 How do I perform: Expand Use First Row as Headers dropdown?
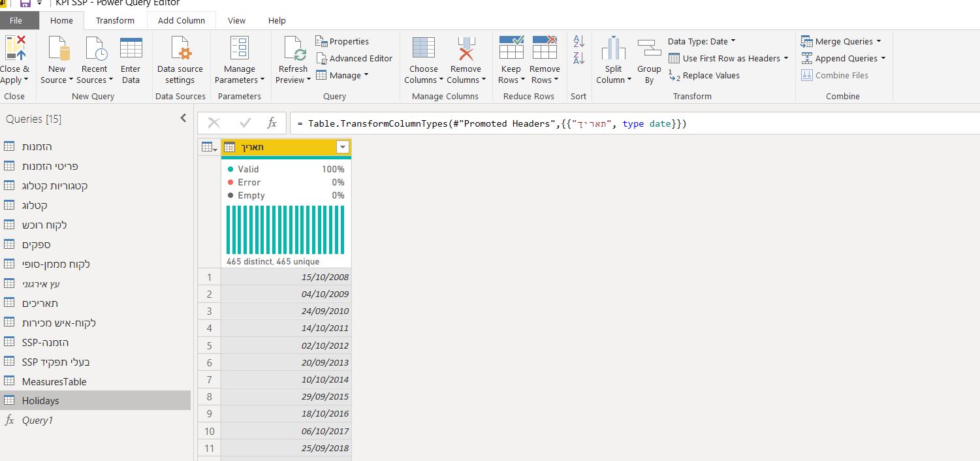pos(785,58)
